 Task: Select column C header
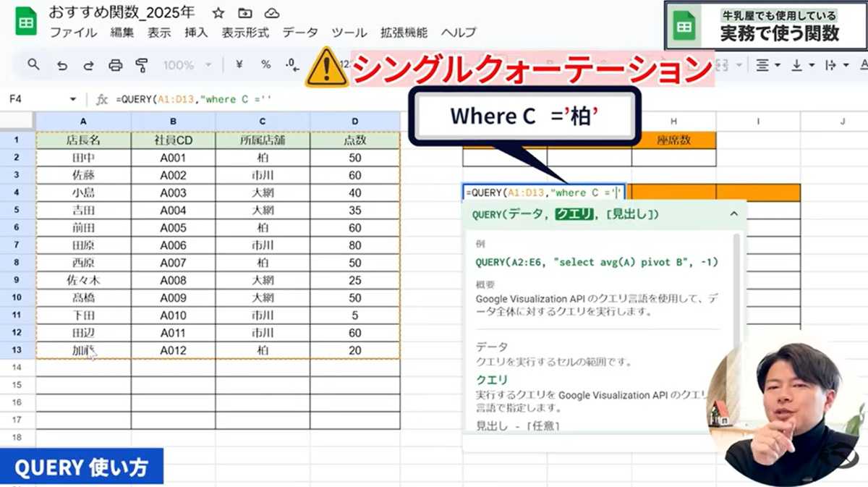[263, 121]
